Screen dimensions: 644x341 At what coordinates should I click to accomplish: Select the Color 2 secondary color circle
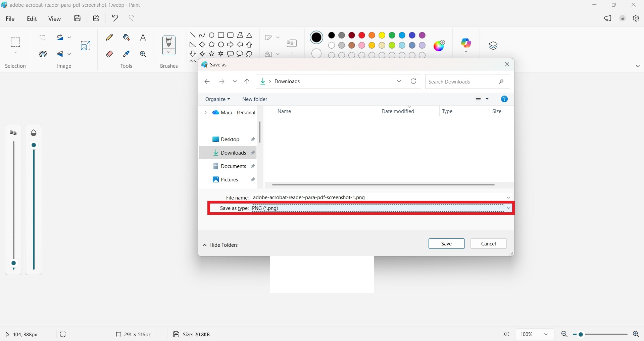coord(316,54)
